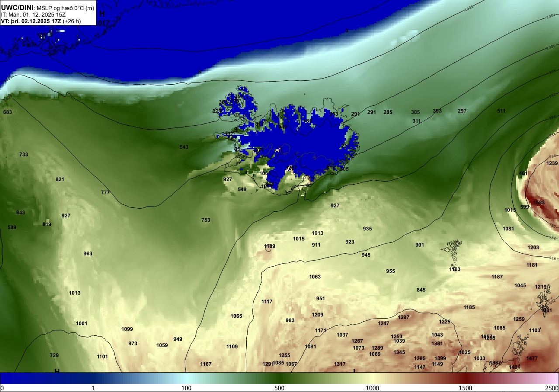
Task: Click the map value 393
Action: tap(437, 111)
